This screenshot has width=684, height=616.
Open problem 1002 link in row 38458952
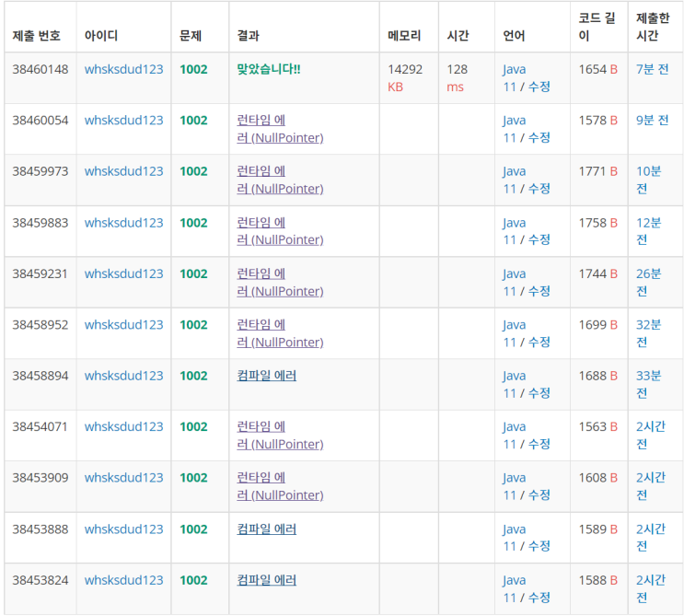193,325
